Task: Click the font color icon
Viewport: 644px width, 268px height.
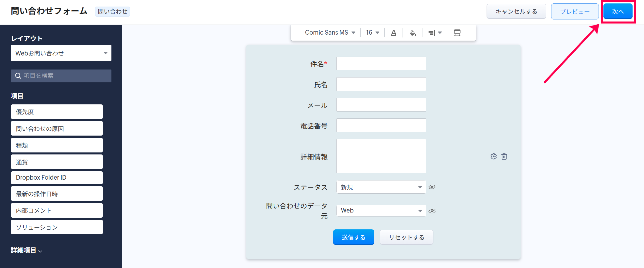Action: (393, 33)
